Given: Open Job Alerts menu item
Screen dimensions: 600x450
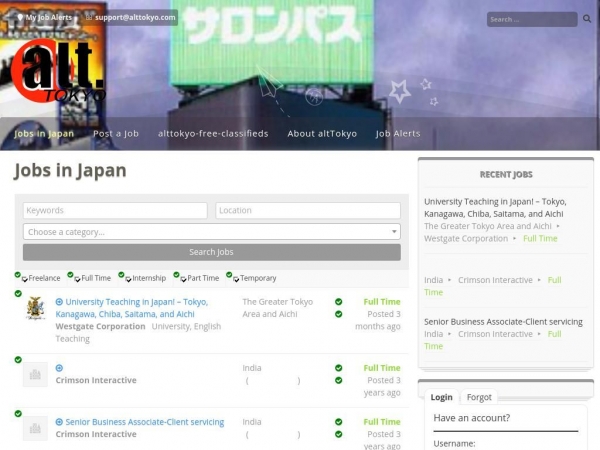Looking at the screenshot, I should [x=398, y=134].
